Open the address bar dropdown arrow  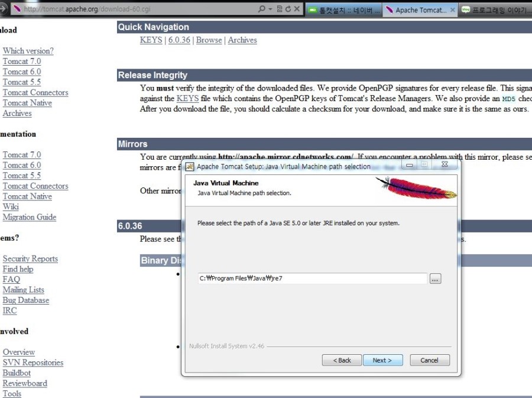270,9
